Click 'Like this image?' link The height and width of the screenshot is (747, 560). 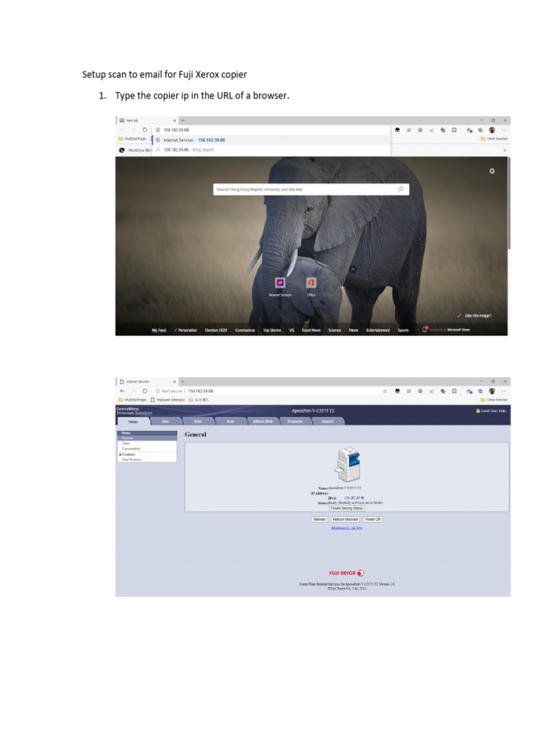pos(474,315)
